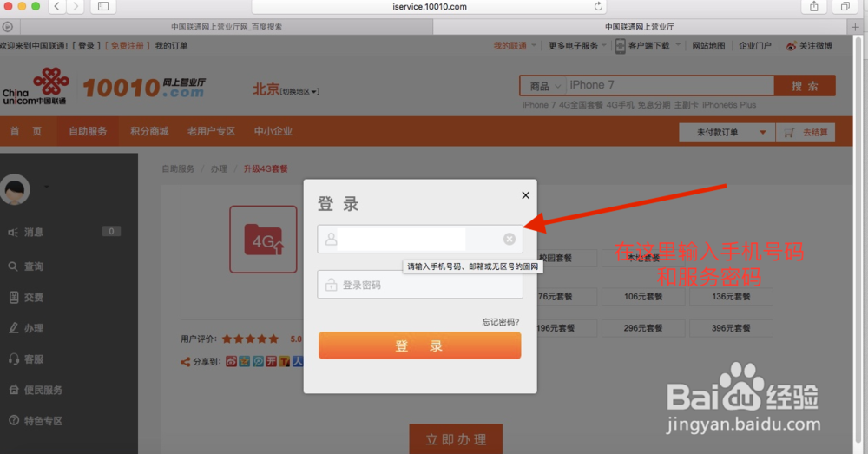Click 办理 breadcrumb link

[x=219, y=169]
